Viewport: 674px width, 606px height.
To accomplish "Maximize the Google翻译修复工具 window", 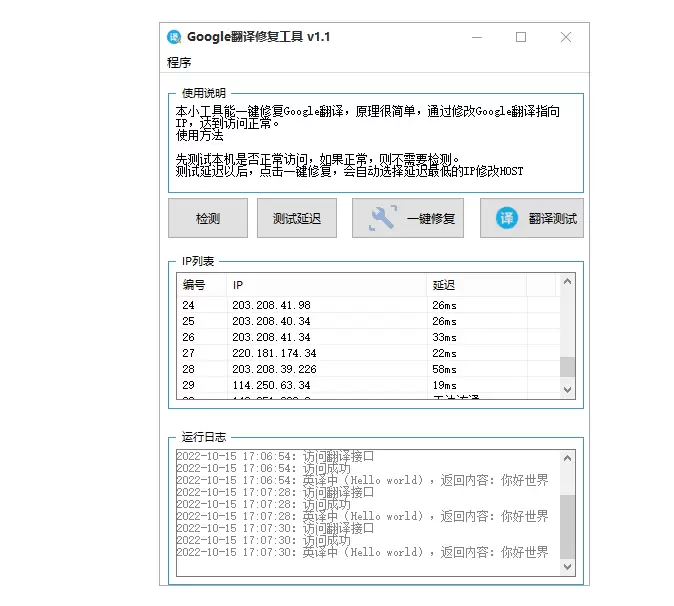I will tap(521, 37).
